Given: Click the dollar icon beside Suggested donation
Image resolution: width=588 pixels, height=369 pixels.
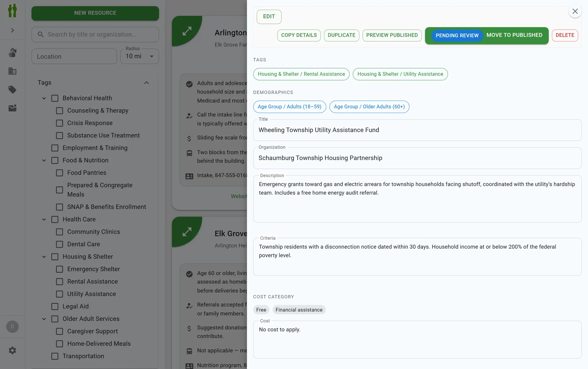Looking at the screenshot, I should (189, 328).
